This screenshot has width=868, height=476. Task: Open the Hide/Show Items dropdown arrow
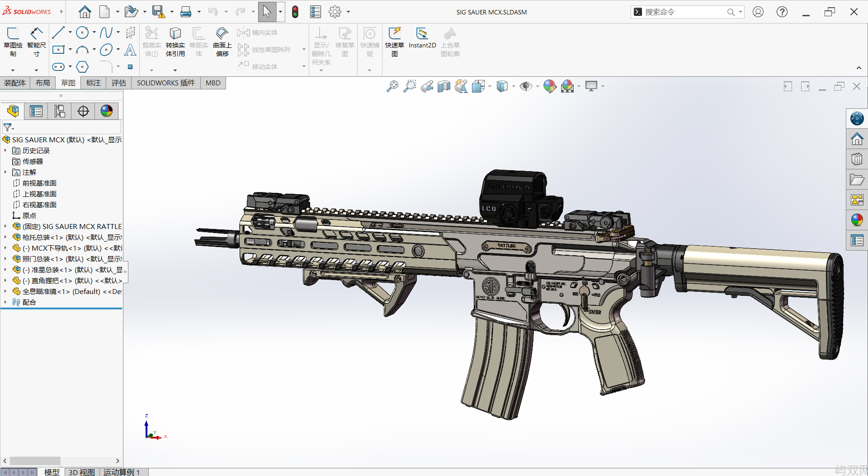pos(537,86)
